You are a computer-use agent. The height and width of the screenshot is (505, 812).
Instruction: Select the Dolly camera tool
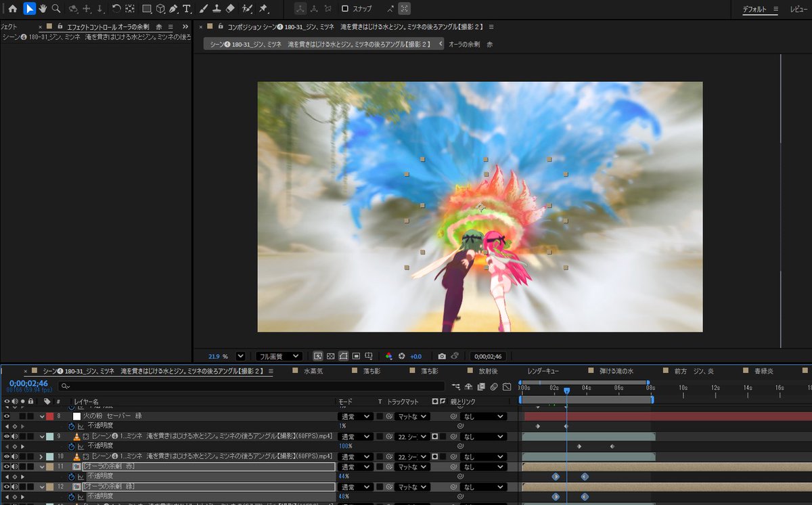click(x=100, y=9)
